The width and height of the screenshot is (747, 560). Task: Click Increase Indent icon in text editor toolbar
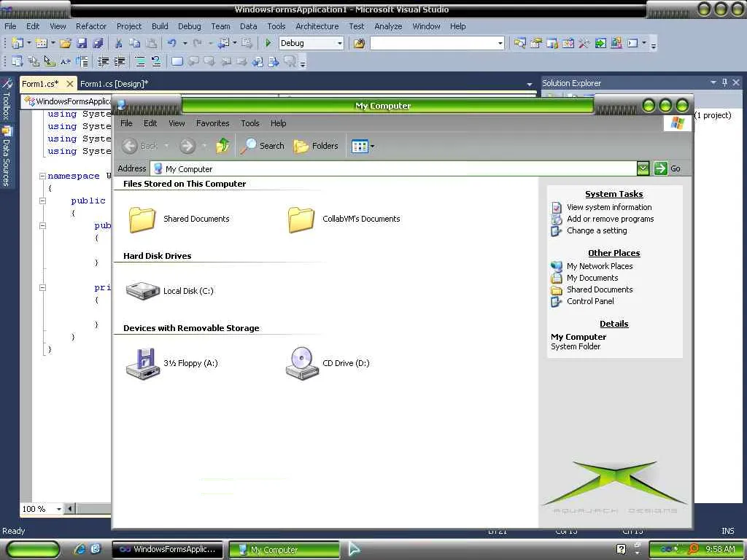119,61
